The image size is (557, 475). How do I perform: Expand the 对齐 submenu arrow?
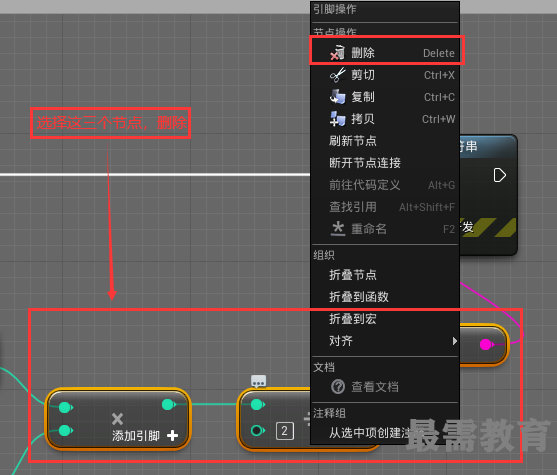click(x=454, y=341)
